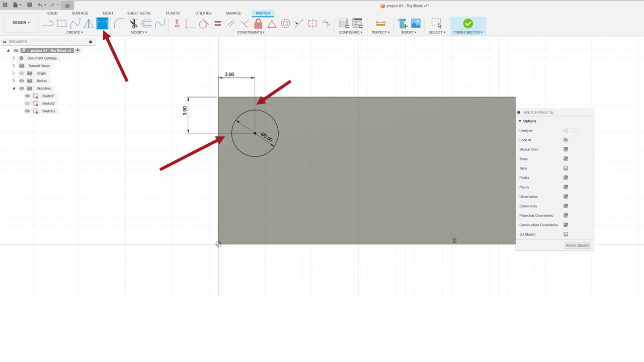Collapse the Sketch Palette Options section
This screenshot has width=644, height=362.
520,121
